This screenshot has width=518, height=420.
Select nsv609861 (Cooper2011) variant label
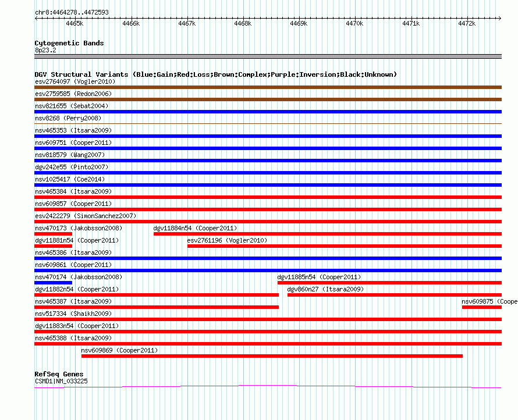(x=73, y=265)
